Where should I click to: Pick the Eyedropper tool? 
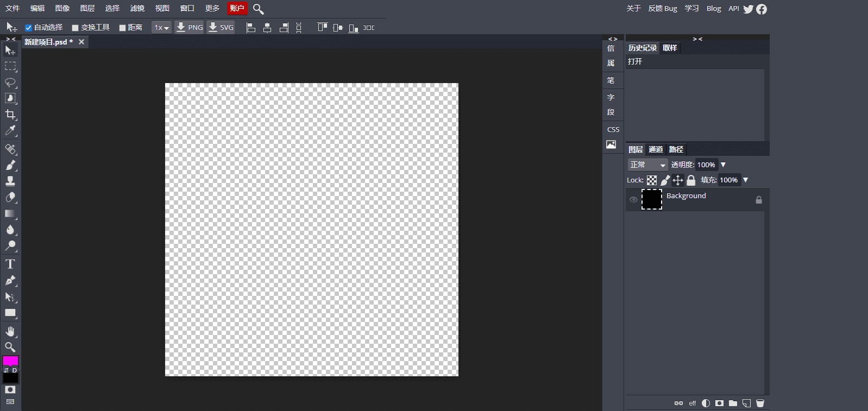pos(10,130)
